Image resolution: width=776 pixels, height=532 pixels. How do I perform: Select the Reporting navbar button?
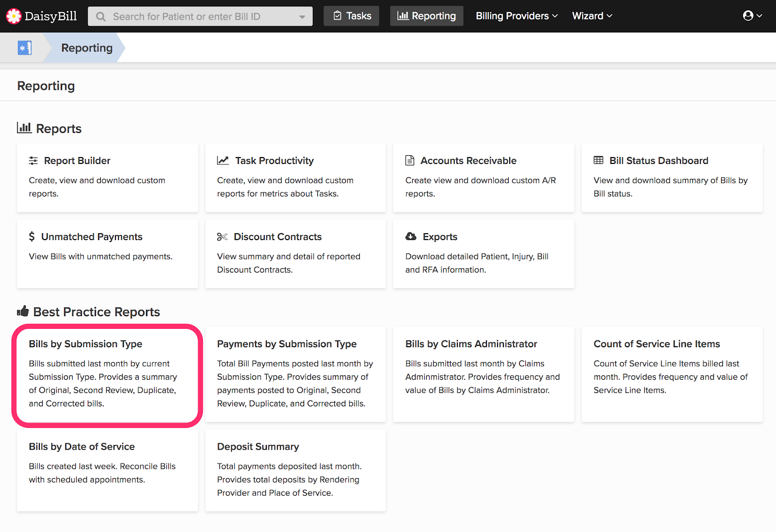(427, 16)
